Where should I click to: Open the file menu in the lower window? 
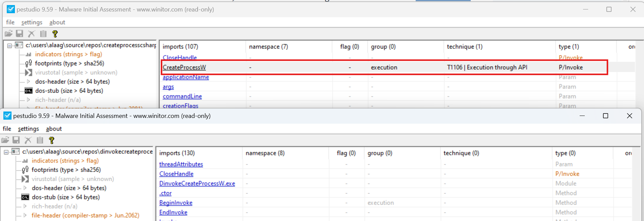(7, 129)
